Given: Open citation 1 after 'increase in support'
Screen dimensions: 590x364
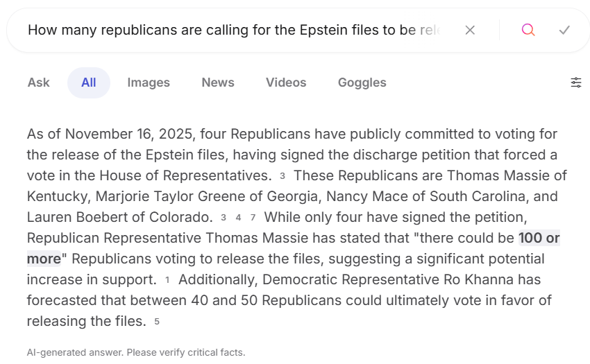Looking at the screenshot, I should click(x=167, y=280).
